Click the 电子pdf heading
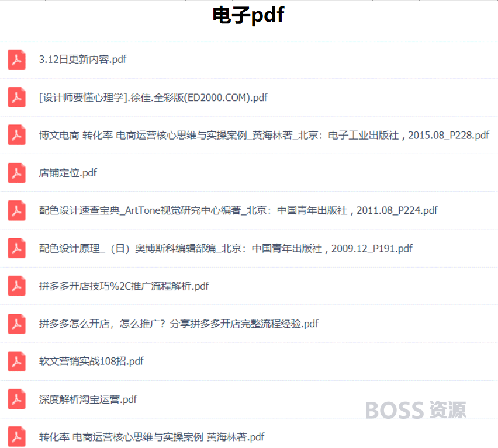Screen dimensions: 498x448 tap(248, 15)
